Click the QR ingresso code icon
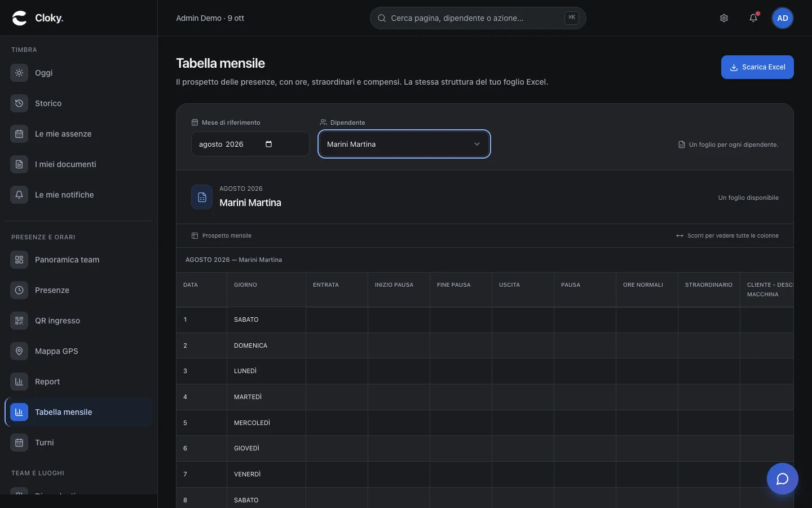Screen dimensions: 812x508 point(19,321)
